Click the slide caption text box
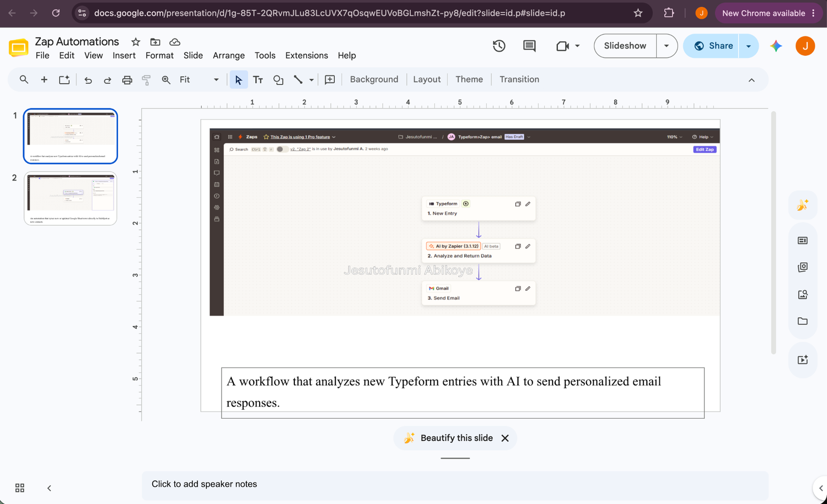Image resolution: width=827 pixels, height=504 pixels. [x=463, y=393]
